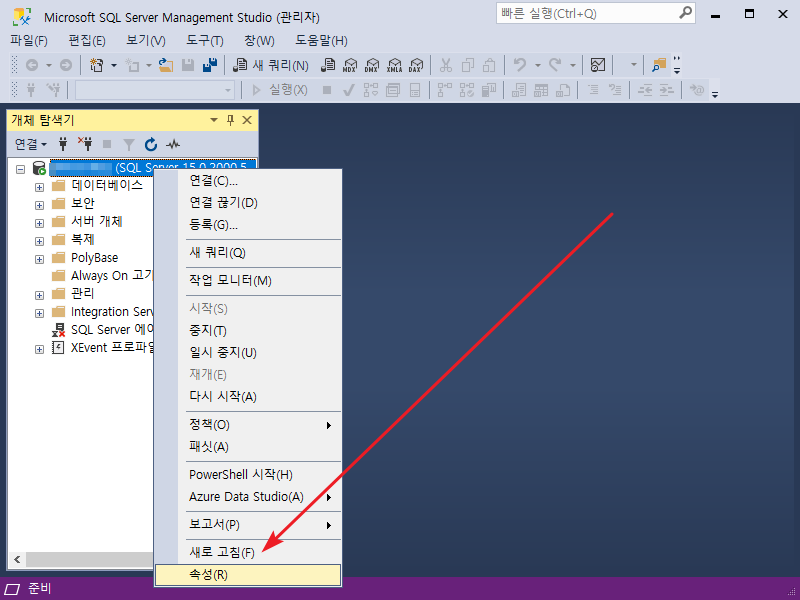Viewport: 800px width, 600px height.
Task: Expand the 서버 개체 folder node
Action: 39,223
